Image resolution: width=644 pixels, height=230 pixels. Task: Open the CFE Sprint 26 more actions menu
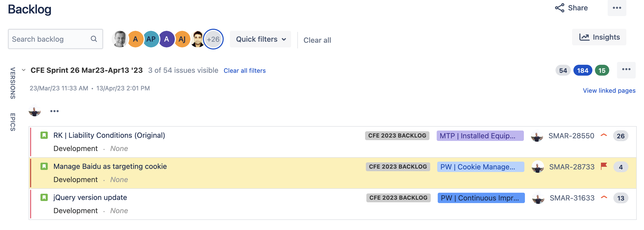pos(626,69)
